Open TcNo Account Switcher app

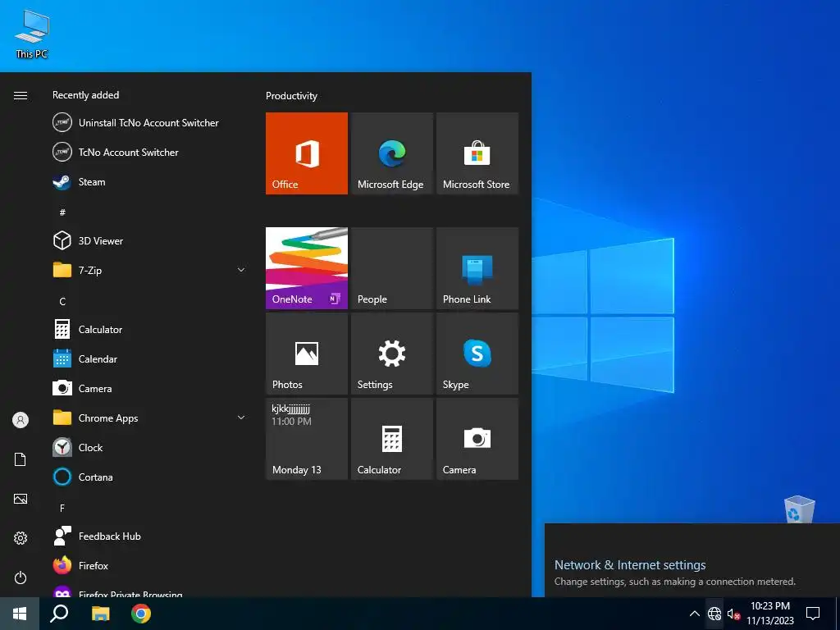[150, 152]
